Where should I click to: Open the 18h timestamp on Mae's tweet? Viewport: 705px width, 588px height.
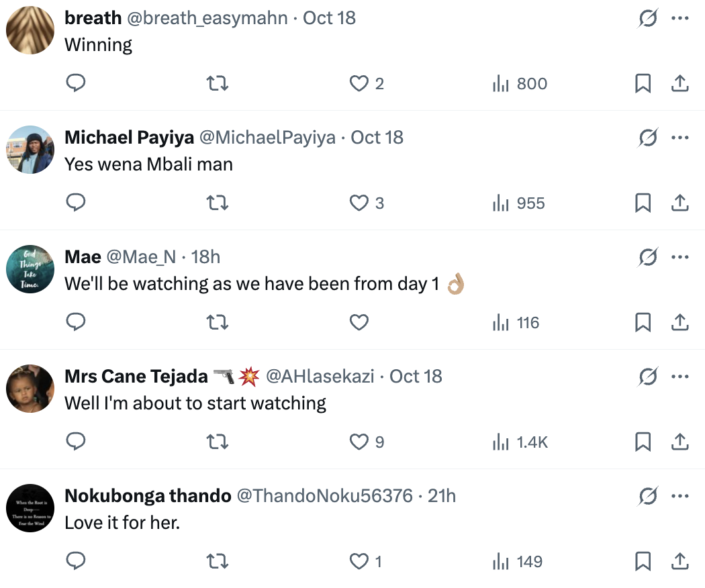coord(205,257)
